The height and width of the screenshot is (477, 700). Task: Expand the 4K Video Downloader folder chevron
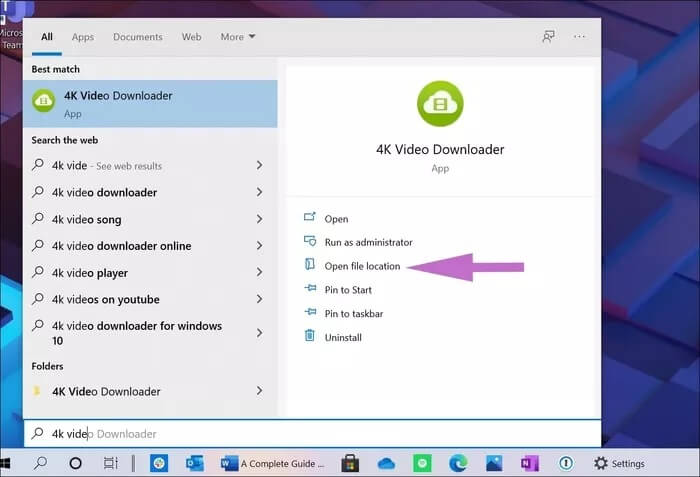[x=259, y=391]
